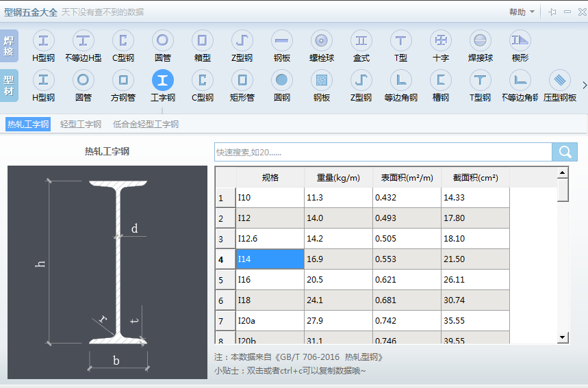Switch to the 低合金轻型工字钢 tab
The image size is (588, 388).
pyautogui.click(x=146, y=124)
